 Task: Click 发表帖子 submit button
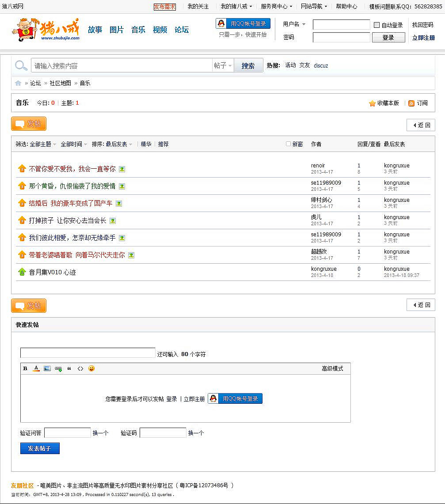pos(40,448)
